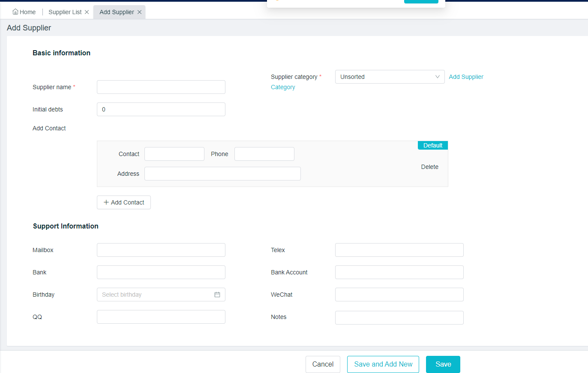Click the Add Supplier Category link

[x=466, y=77]
